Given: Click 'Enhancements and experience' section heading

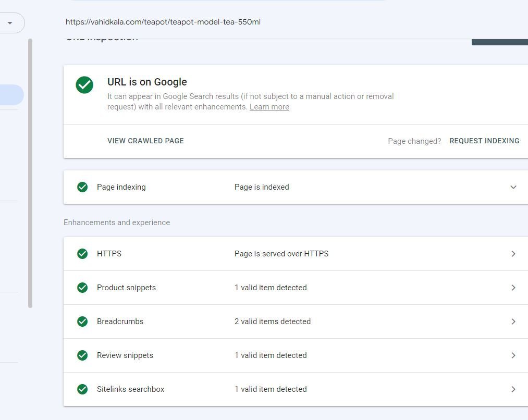Looking at the screenshot, I should [x=117, y=223].
